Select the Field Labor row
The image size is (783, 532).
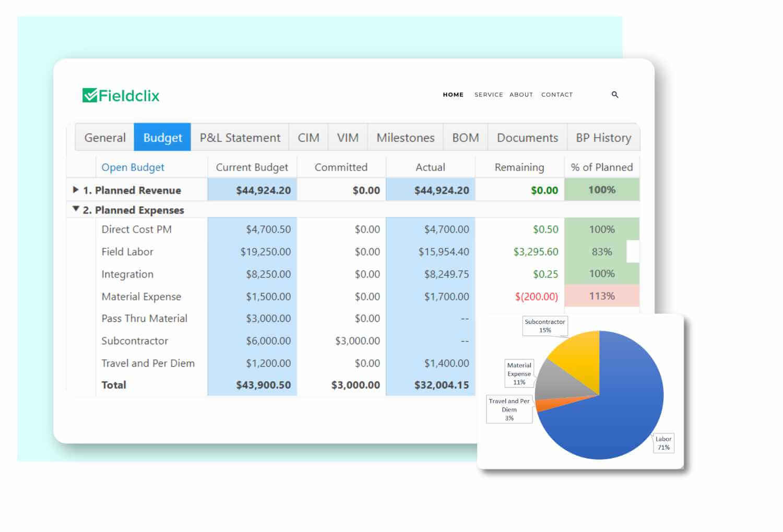click(127, 251)
